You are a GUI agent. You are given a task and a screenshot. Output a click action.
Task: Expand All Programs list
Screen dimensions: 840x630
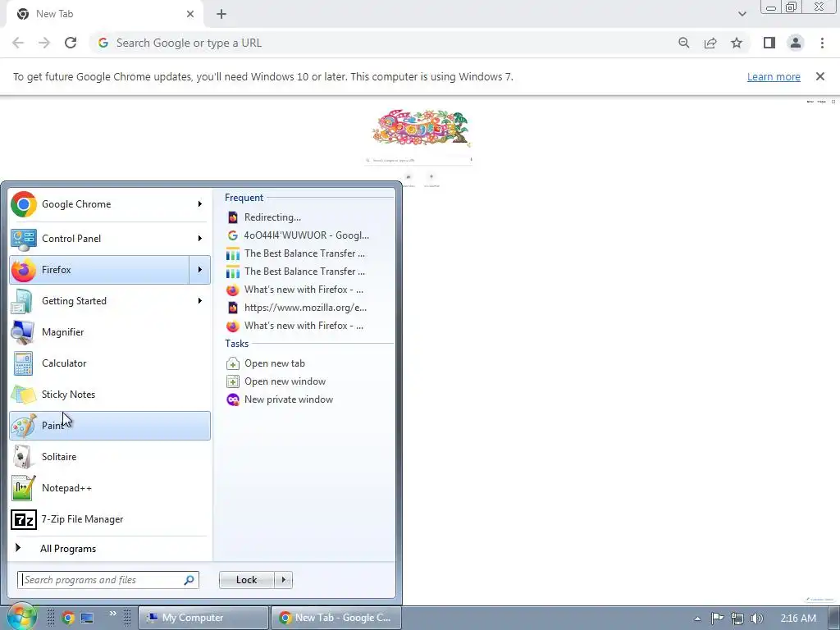pyautogui.click(x=110, y=549)
